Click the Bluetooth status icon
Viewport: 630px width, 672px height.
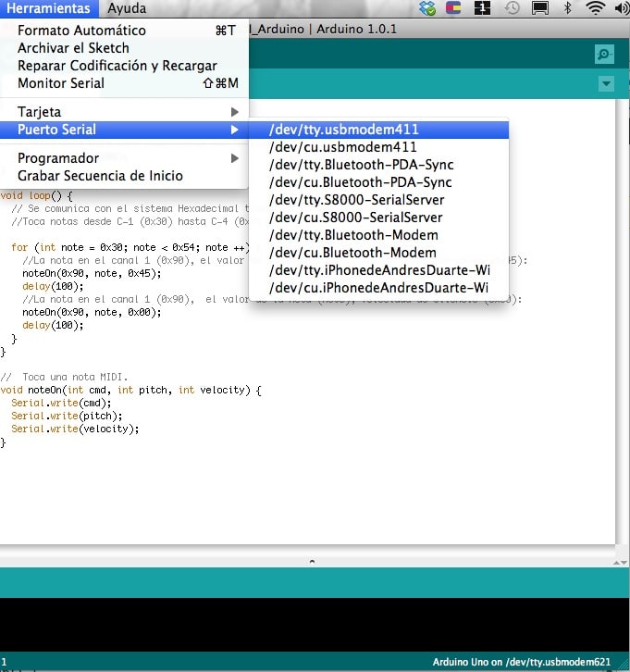click(x=568, y=8)
